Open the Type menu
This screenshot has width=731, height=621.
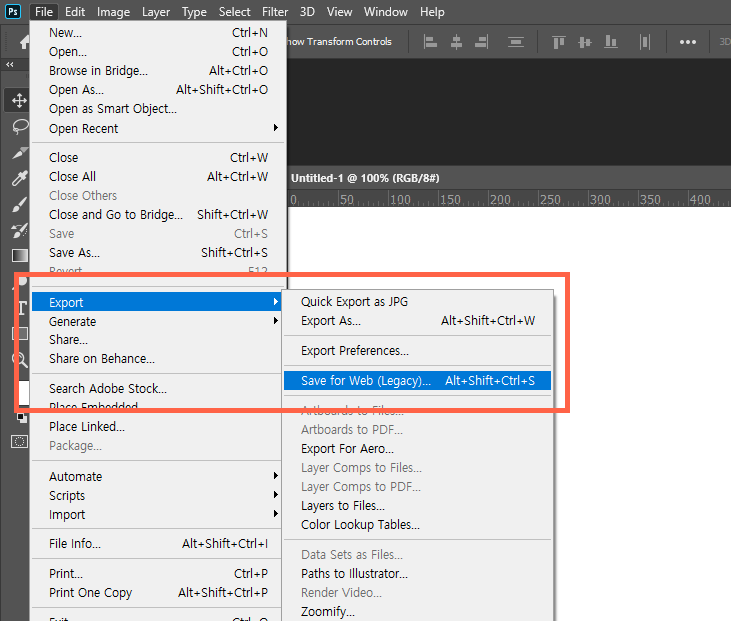coord(194,12)
